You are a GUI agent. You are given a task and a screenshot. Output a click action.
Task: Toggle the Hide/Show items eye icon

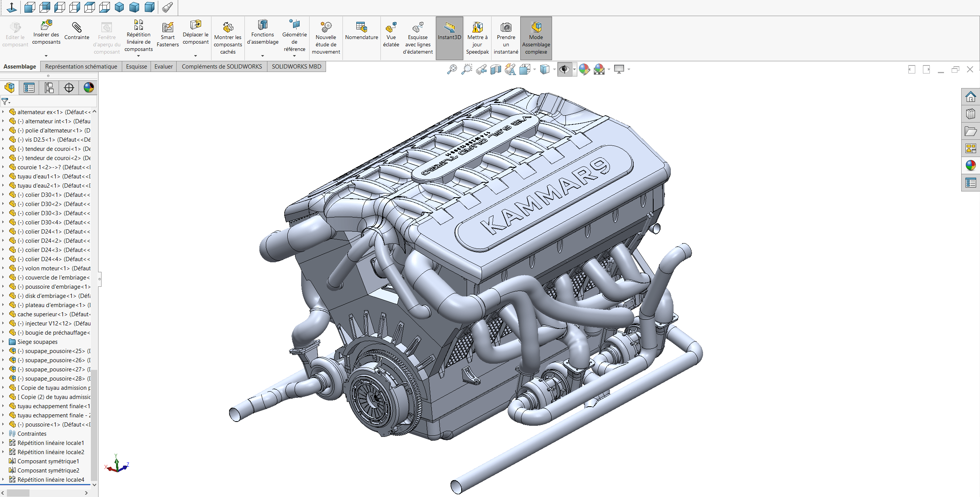point(564,69)
